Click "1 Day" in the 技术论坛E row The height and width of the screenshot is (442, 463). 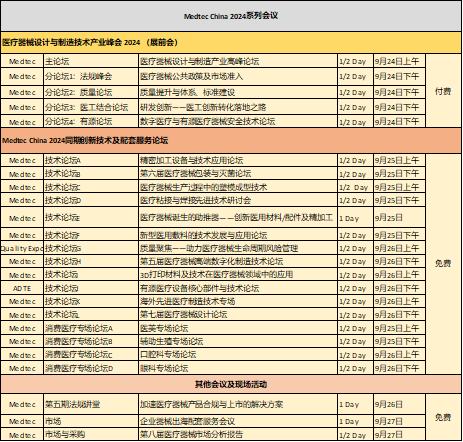(x=355, y=218)
